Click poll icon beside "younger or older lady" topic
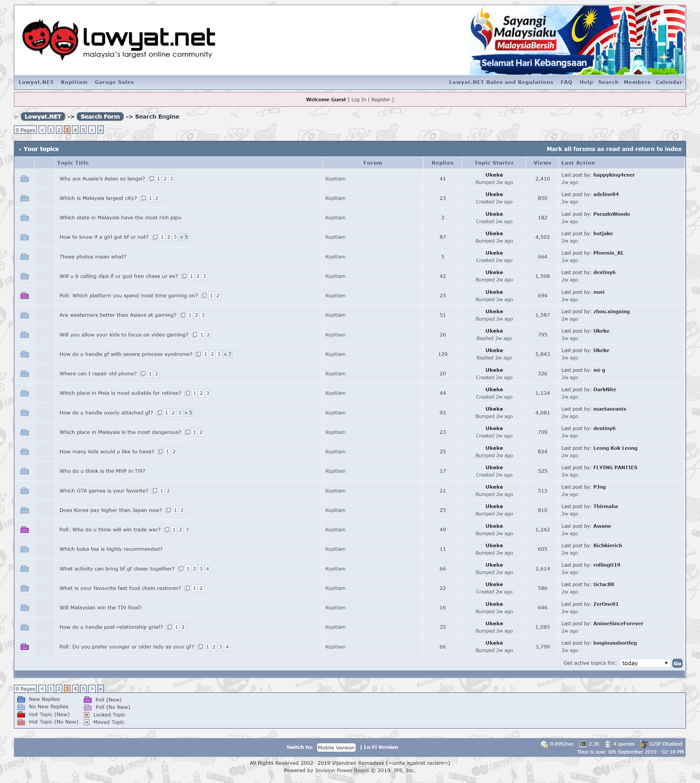Viewport: 700px width, 783px height. point(24,646)
